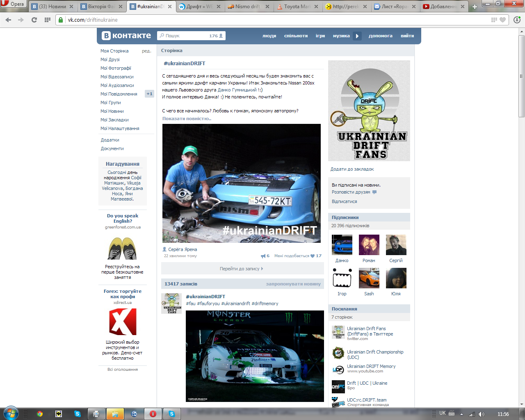
Task: Click вийти to log out
Action: coord(407,36)
